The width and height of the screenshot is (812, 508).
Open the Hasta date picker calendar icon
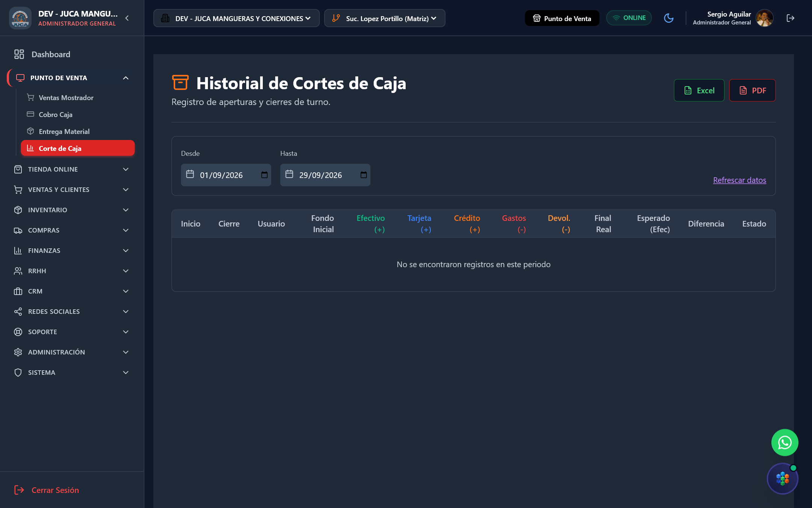(364, 175)
